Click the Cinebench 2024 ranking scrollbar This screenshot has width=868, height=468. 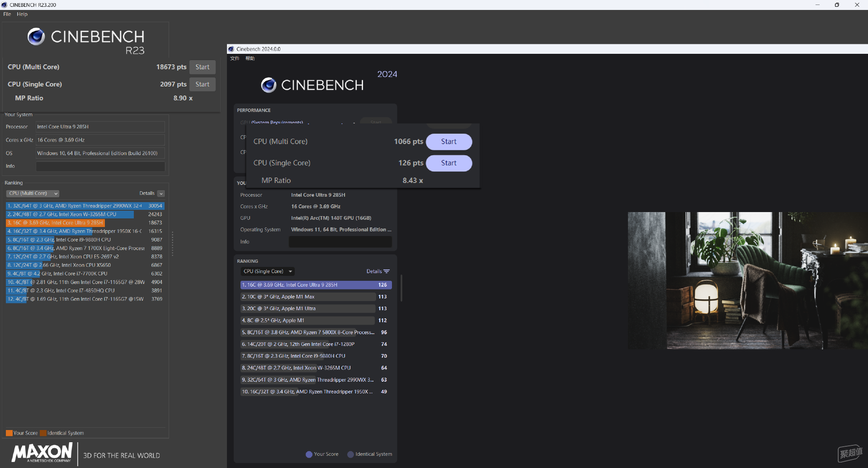point(401,288)
